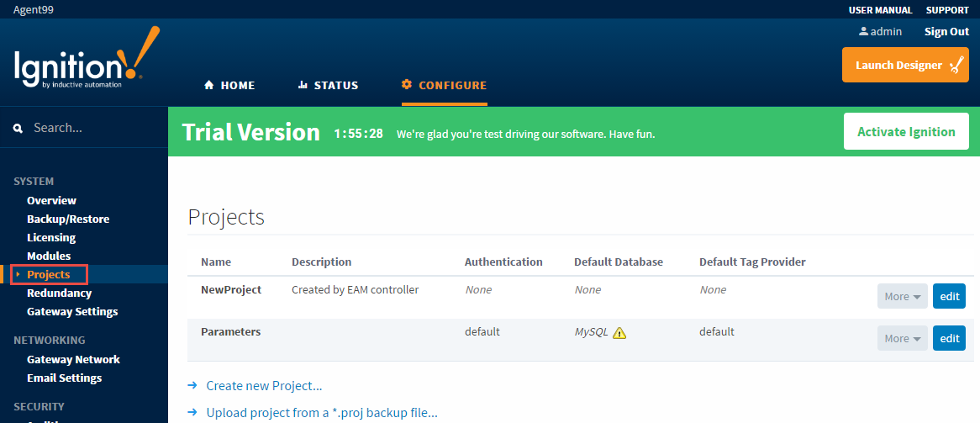Image resolution: width=980 pixels, height=423 pixels.
Task: Click the MySQL default database text
Action: (x=591, y=332)
